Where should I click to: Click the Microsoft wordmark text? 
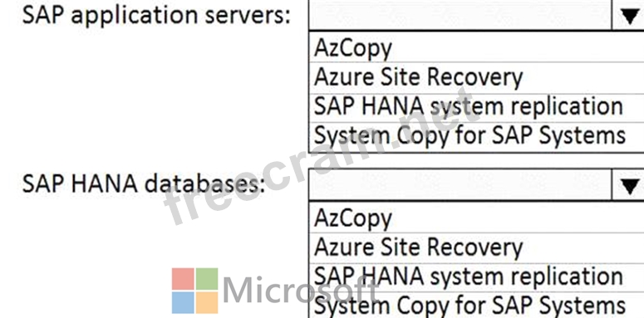(x=301, y=290)
